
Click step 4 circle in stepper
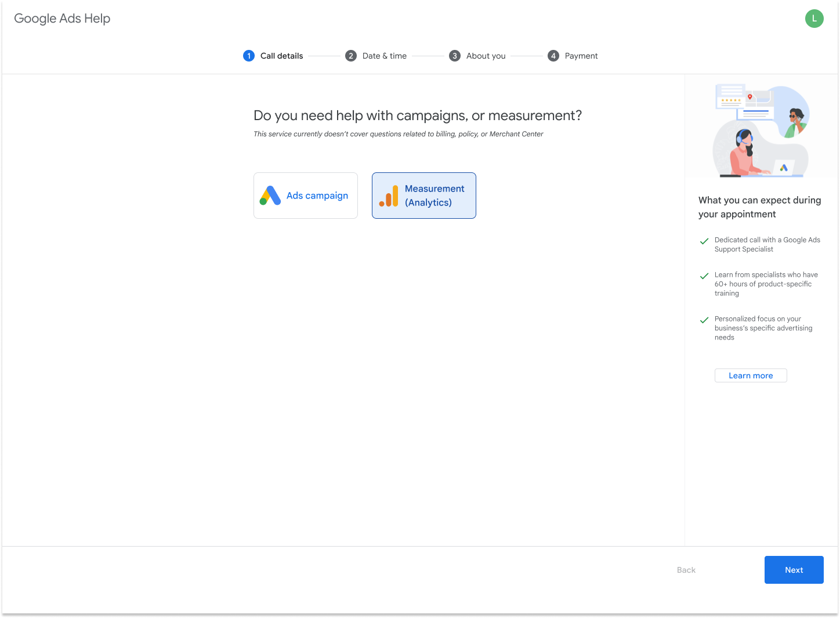553,56
